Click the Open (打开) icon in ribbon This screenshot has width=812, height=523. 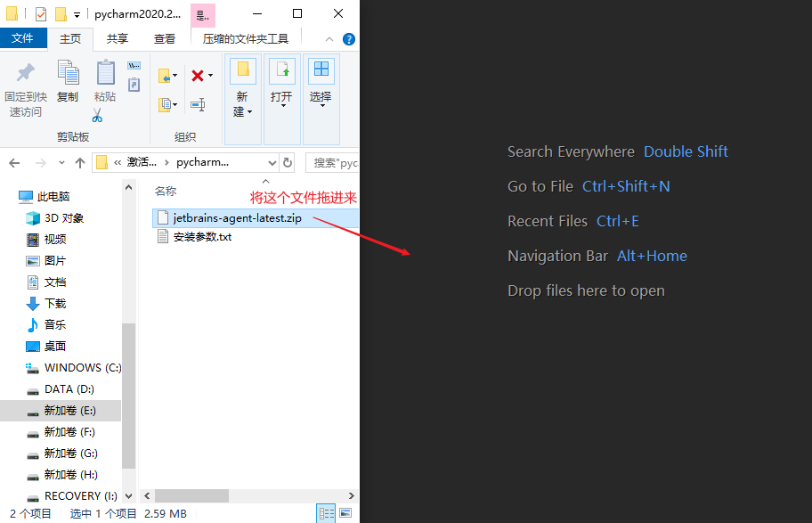coord(282,69)
